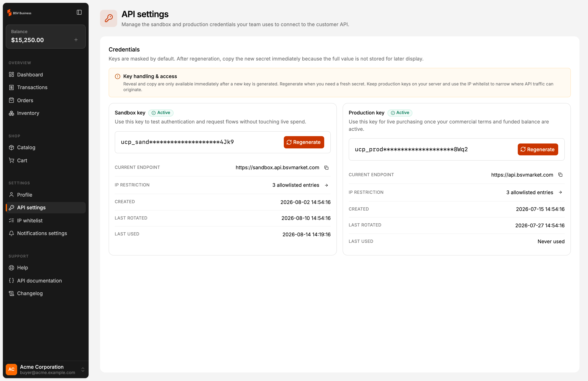Open the IP whitelist page
The height and width of the screenshot is (381, 588).
46,220
